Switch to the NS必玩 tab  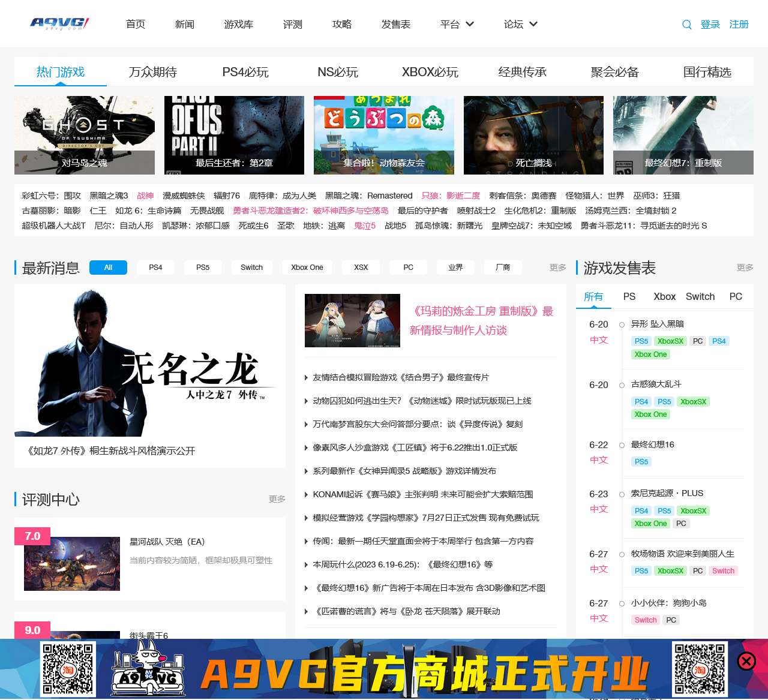pyautogui.click(x=338, y=72)
